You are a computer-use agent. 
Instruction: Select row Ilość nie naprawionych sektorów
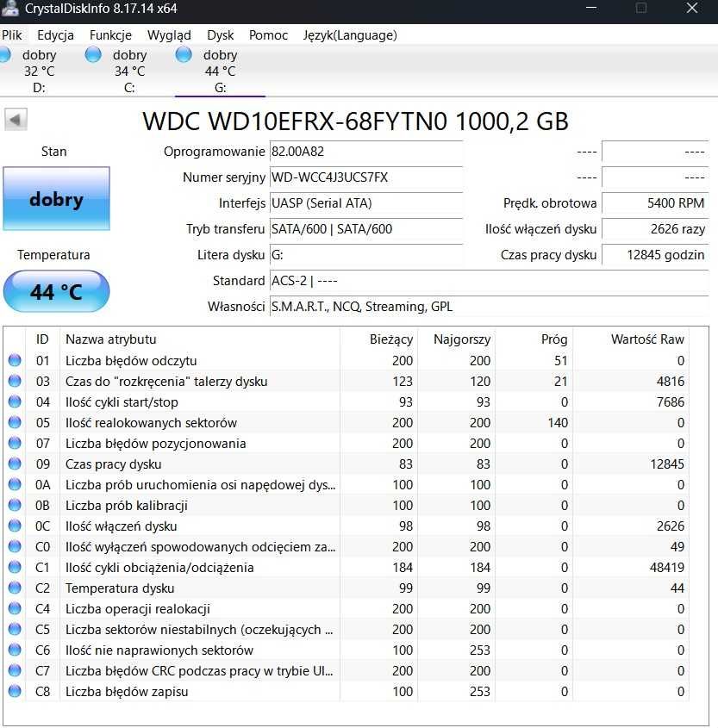[x=347, y=650]
